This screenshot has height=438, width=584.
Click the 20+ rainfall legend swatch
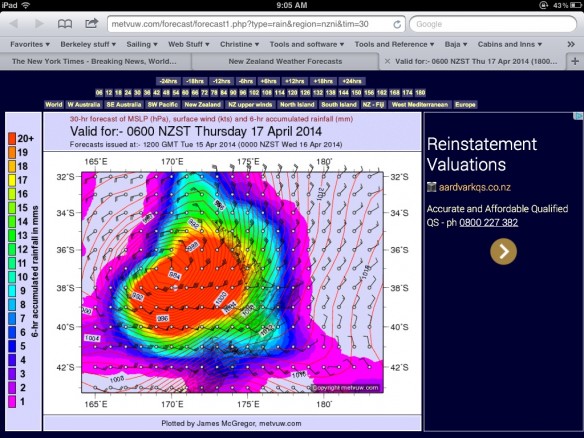(x=12, y=138)
